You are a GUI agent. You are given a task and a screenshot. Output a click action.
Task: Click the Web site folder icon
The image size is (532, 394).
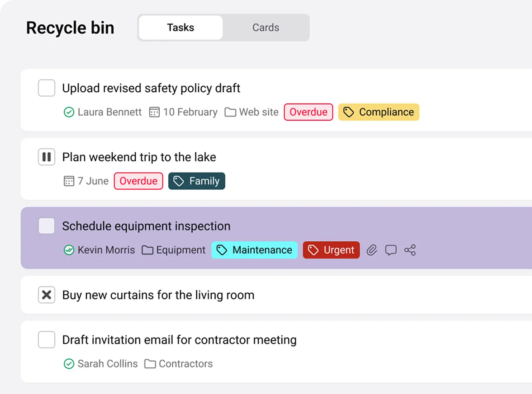tap(230, 112)
